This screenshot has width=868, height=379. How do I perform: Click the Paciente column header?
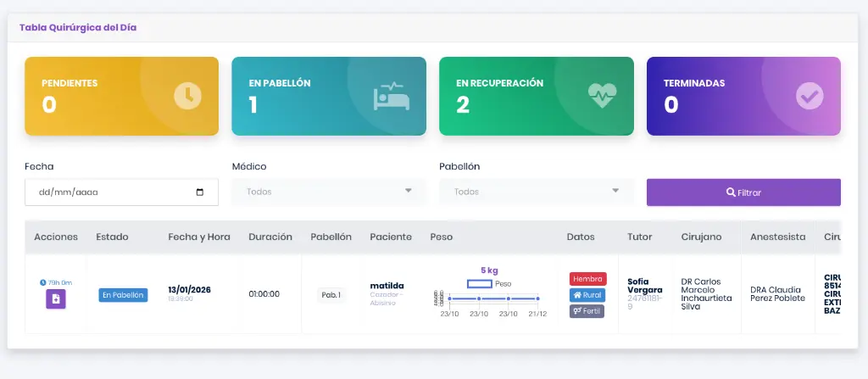pyautogui.click(x=391, y=237)
